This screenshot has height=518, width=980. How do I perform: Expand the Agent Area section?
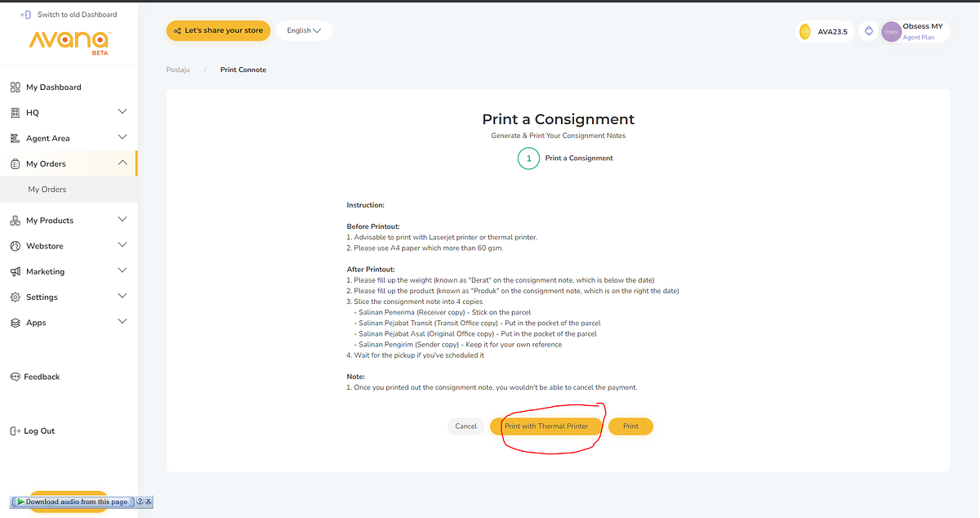122,137
